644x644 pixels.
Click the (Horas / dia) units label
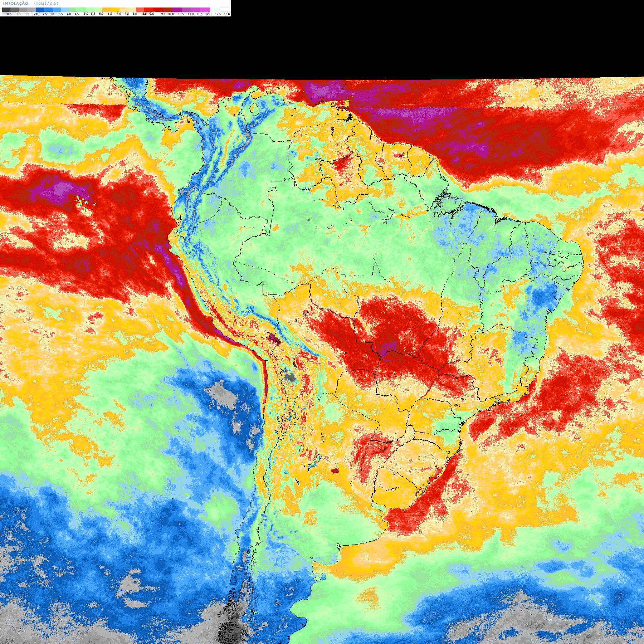point(46,3)
